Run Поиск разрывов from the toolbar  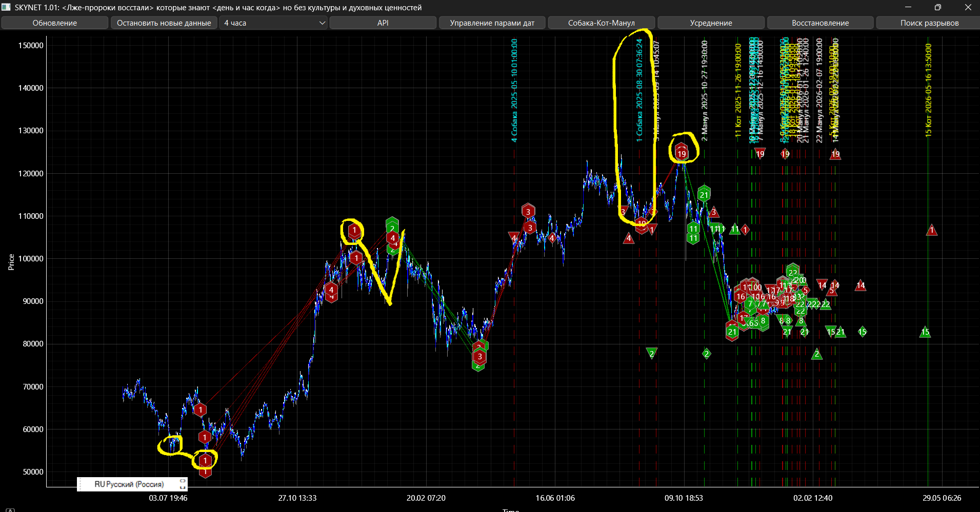(x=929, y=23)
